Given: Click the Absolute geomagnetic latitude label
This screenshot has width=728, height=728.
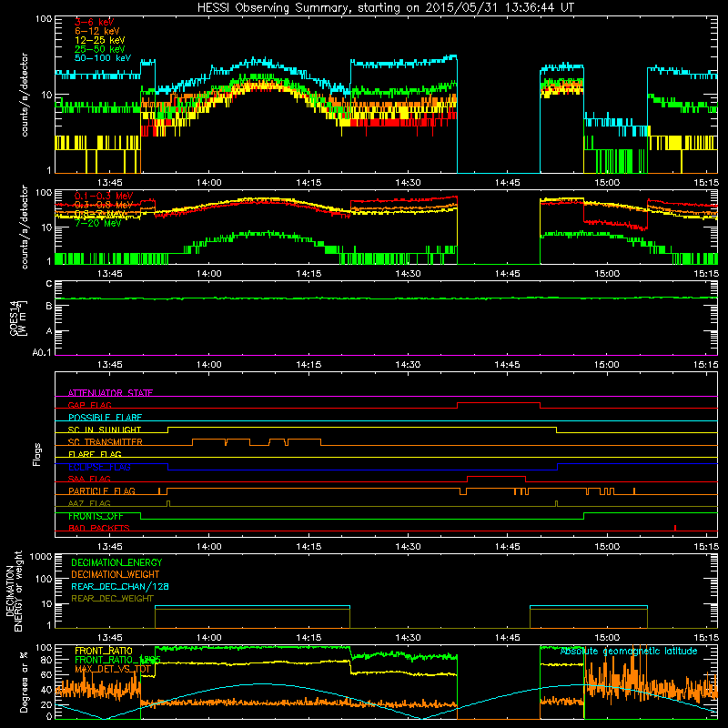Looking at the screenshot, I should 629,651.
